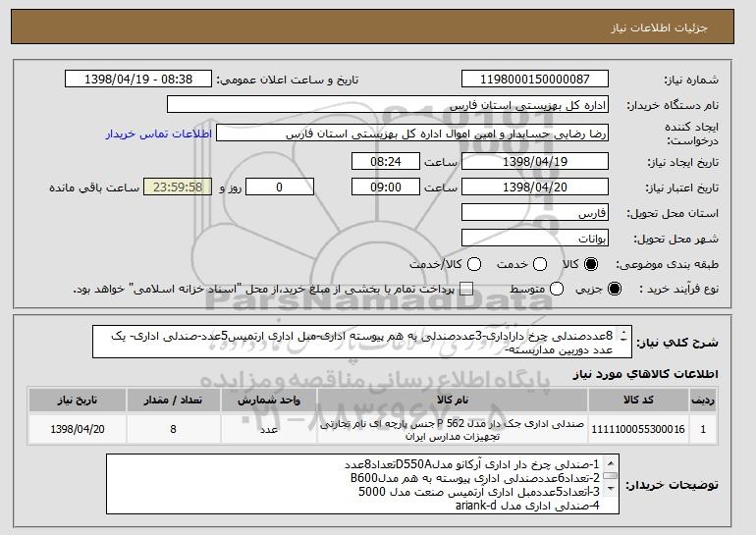Click product code 1111000553000​16 cell
The height and width of the screenshot is (535, 756).
[x=638, y=429]
